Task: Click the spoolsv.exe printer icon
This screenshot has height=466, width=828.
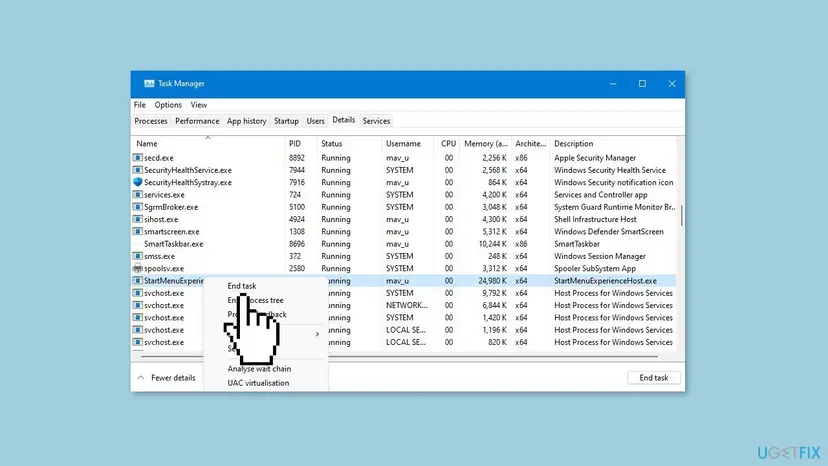Action: [x=137, y=268]
